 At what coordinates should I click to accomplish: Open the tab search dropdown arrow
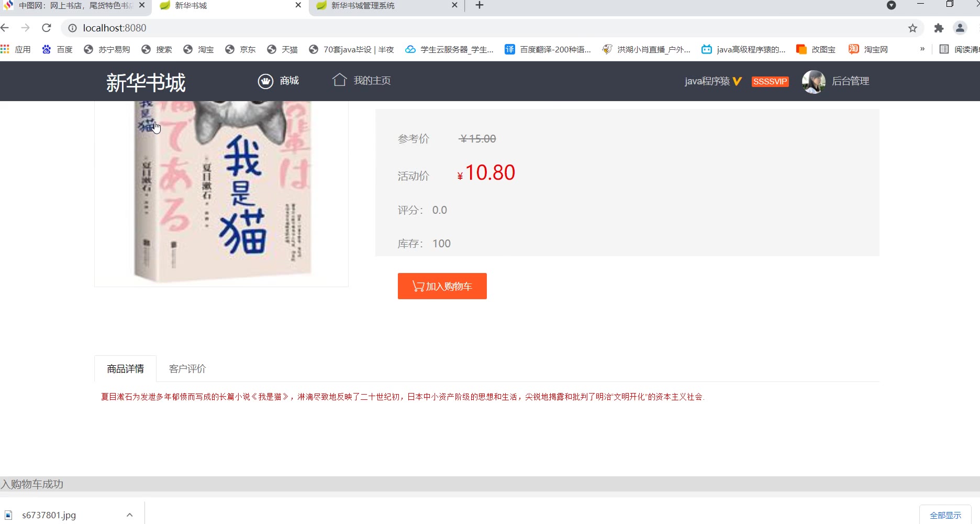click(892, 5)
